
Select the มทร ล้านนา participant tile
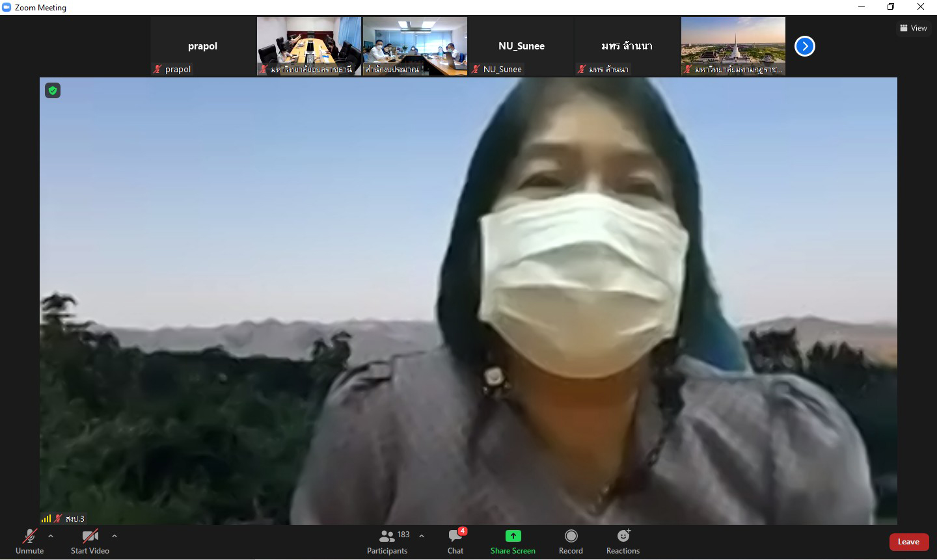[x=627, y=46]
